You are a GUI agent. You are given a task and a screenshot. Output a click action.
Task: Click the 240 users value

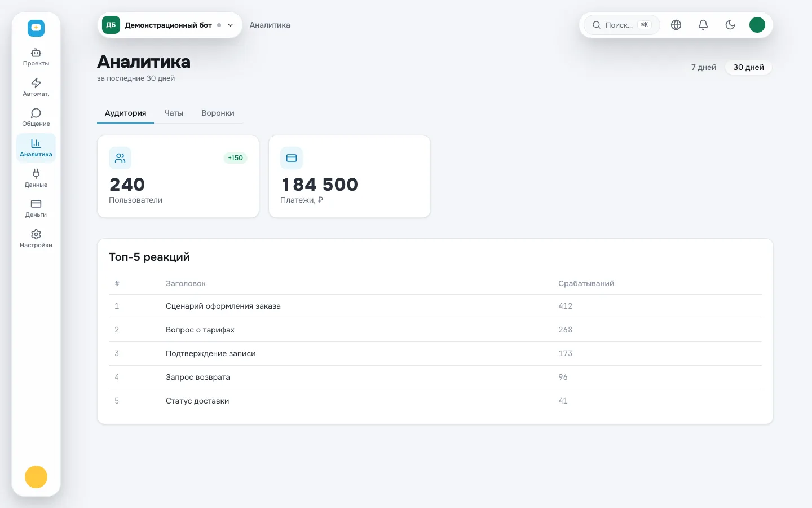[x=127, y=185]
